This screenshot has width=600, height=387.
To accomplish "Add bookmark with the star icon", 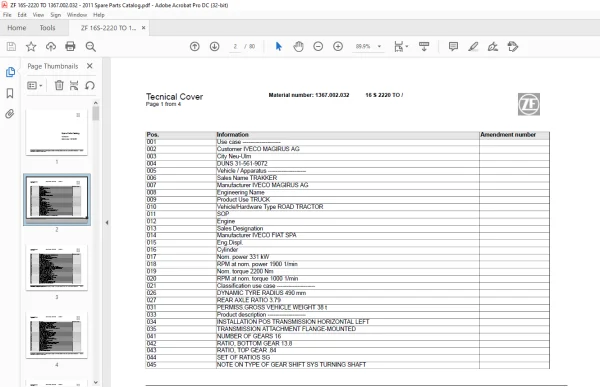I will [31, 47].
